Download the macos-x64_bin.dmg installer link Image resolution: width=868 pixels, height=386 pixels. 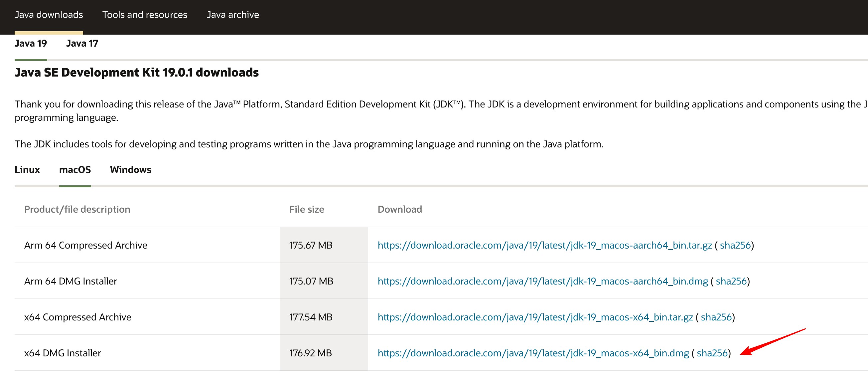533,353
